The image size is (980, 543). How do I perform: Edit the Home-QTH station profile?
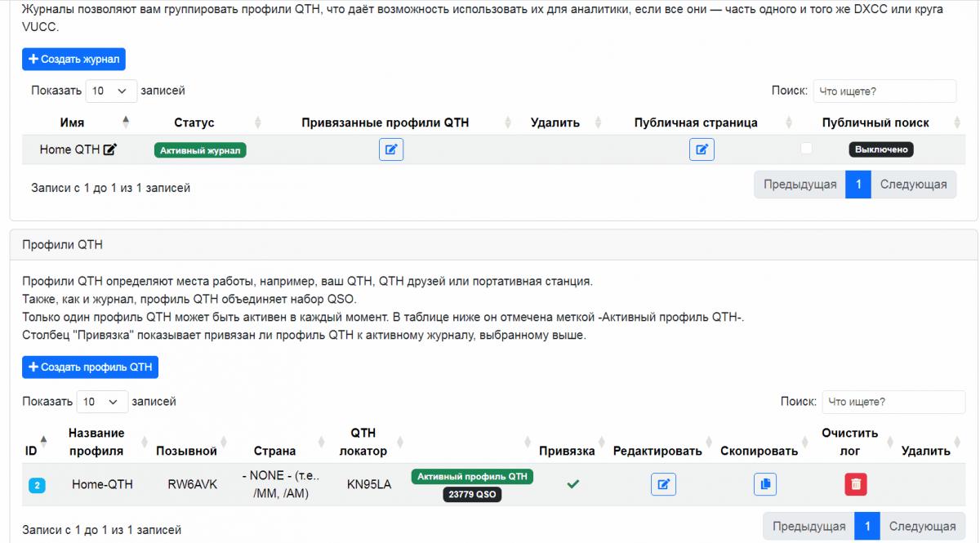(x=663, y=484)
